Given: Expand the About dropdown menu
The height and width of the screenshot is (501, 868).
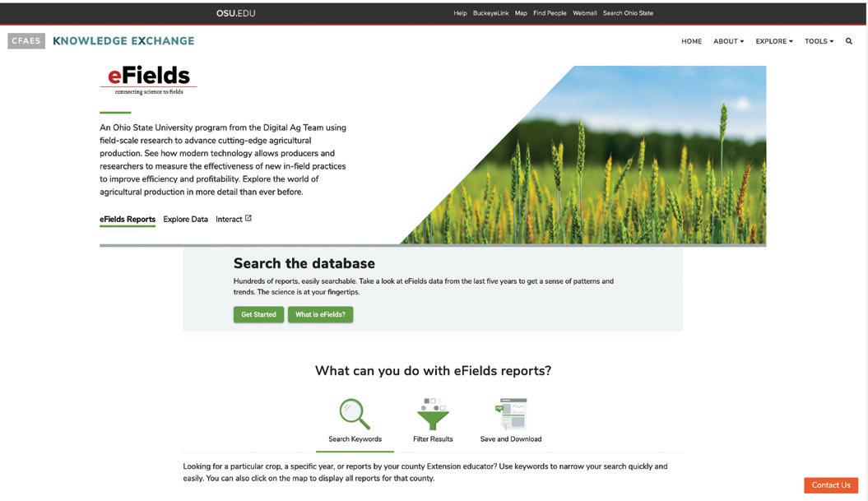Looking at the screenshot, I should (x=728, y=41).
